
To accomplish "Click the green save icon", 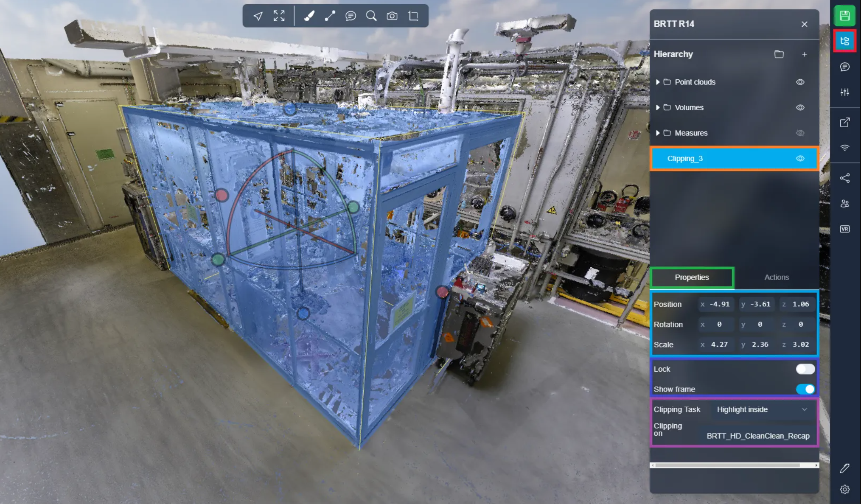I will coord(844,16).
